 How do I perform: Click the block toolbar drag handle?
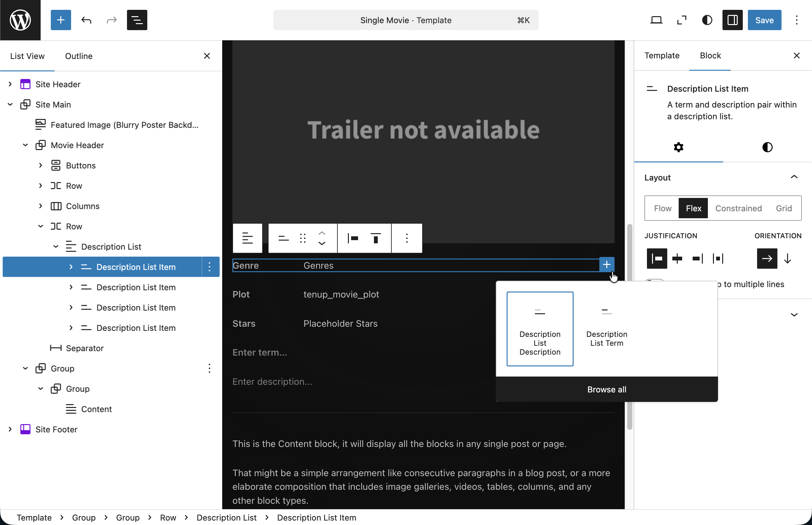pos(303,238)
